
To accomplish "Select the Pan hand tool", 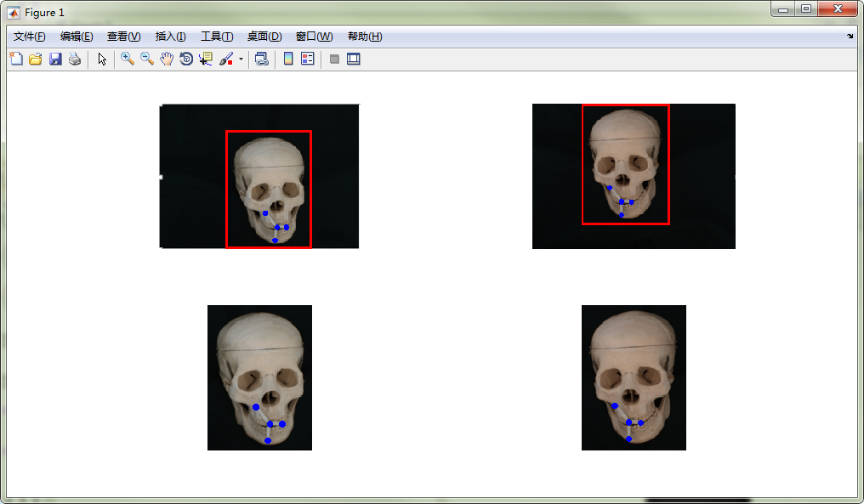I will tap(167, 59).
